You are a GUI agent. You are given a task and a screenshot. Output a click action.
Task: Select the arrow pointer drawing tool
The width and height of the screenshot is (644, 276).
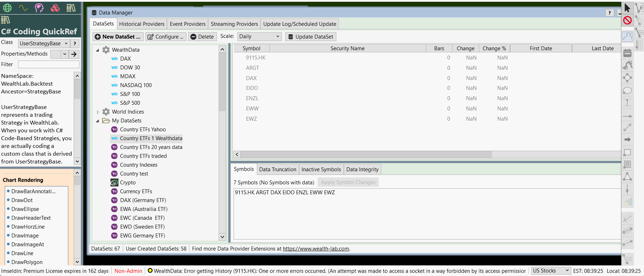[627, 8]
